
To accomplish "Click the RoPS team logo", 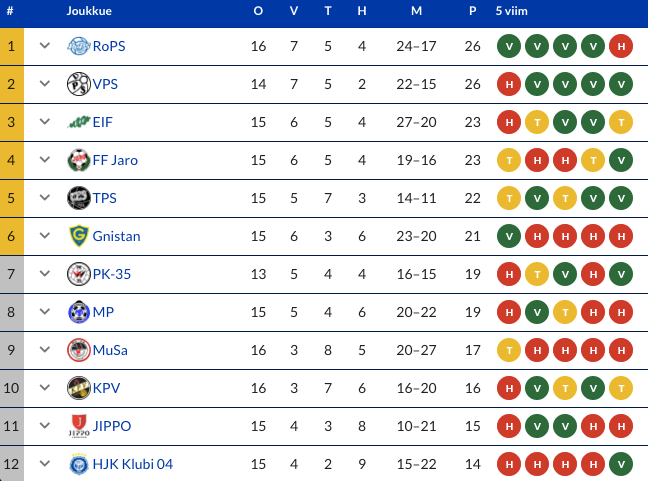I will pyautogui.click(x=79, y=46).
